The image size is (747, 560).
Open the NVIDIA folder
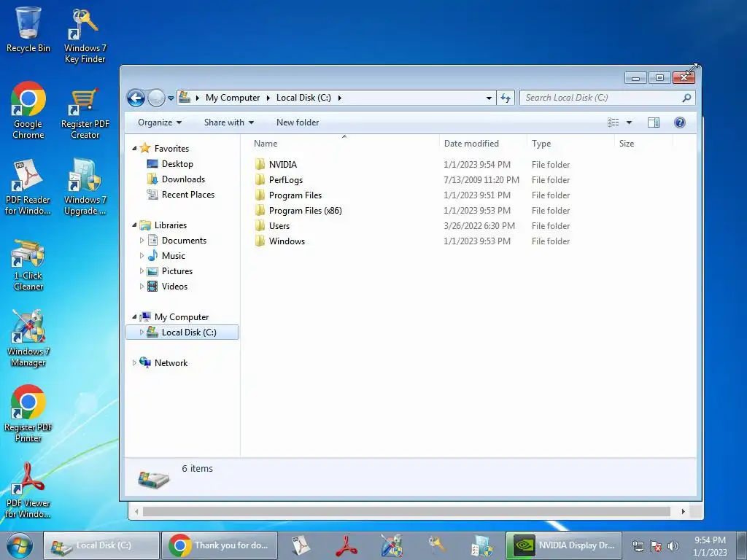click(x=282, y=165)
